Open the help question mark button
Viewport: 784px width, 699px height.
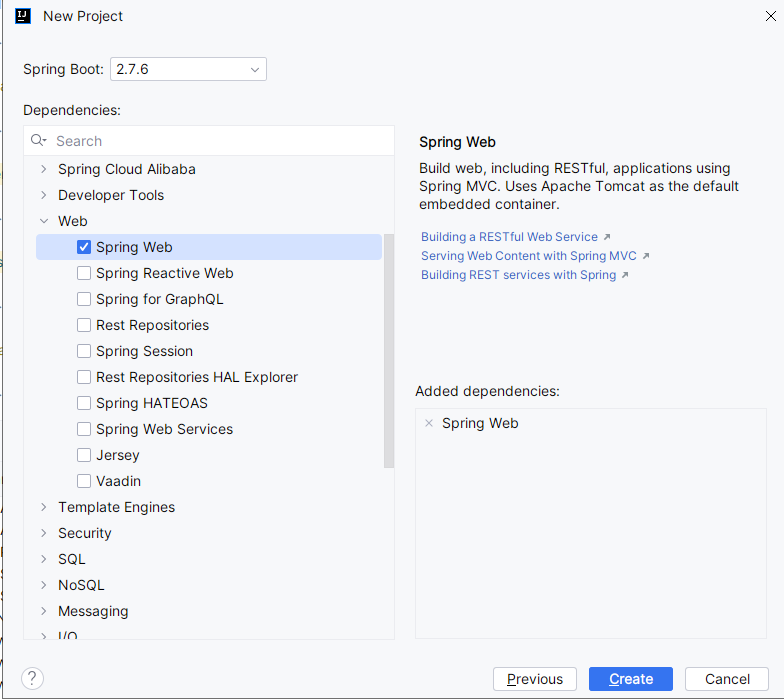(x=32, y=678)
